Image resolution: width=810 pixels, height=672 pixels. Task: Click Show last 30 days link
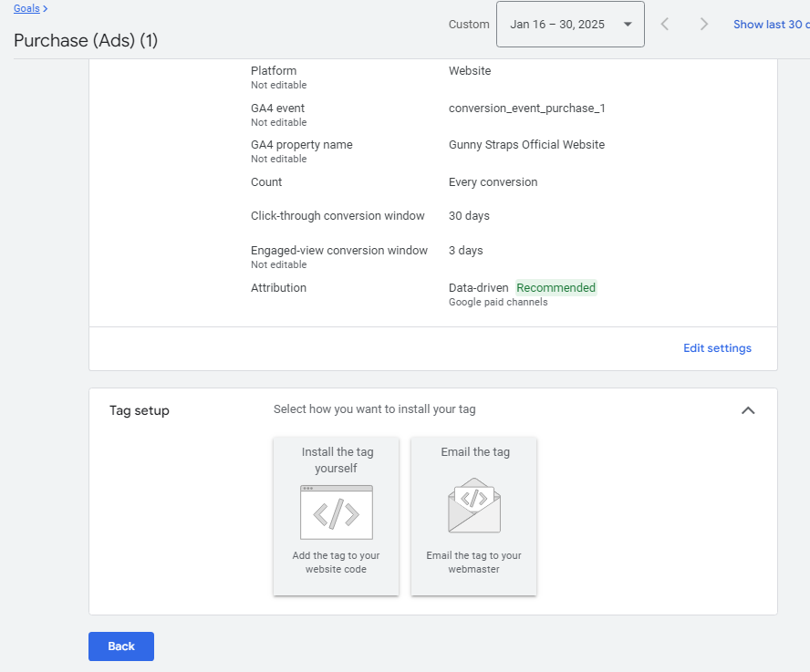click(x=771, y=25)
